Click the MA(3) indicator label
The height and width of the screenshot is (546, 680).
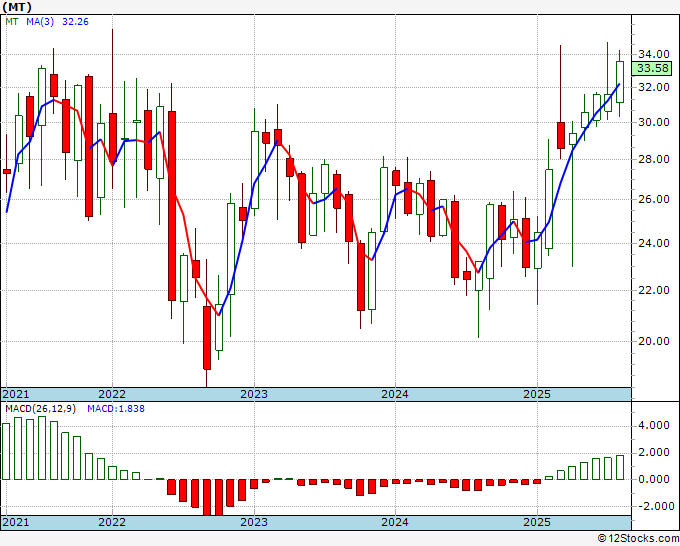pyautogui.click(x=40, y=22)
